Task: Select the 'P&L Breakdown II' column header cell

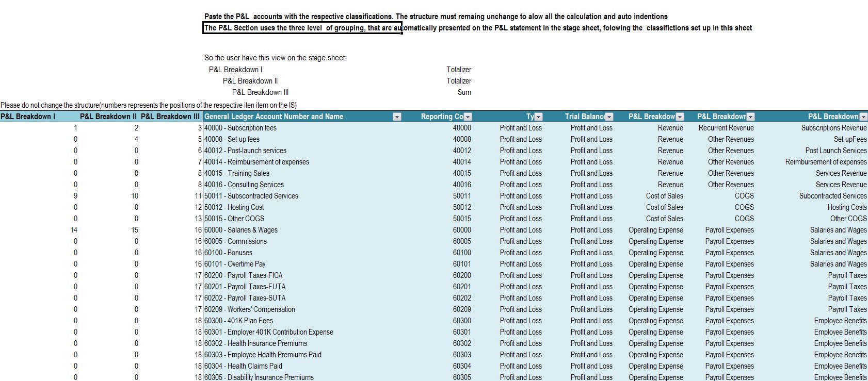Action: coord(108,117)
